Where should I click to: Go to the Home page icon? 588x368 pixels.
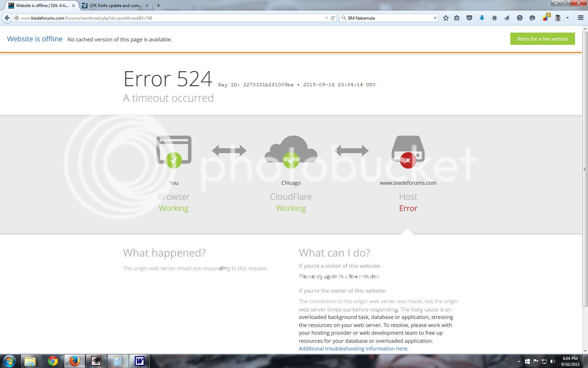pos(494,18)
